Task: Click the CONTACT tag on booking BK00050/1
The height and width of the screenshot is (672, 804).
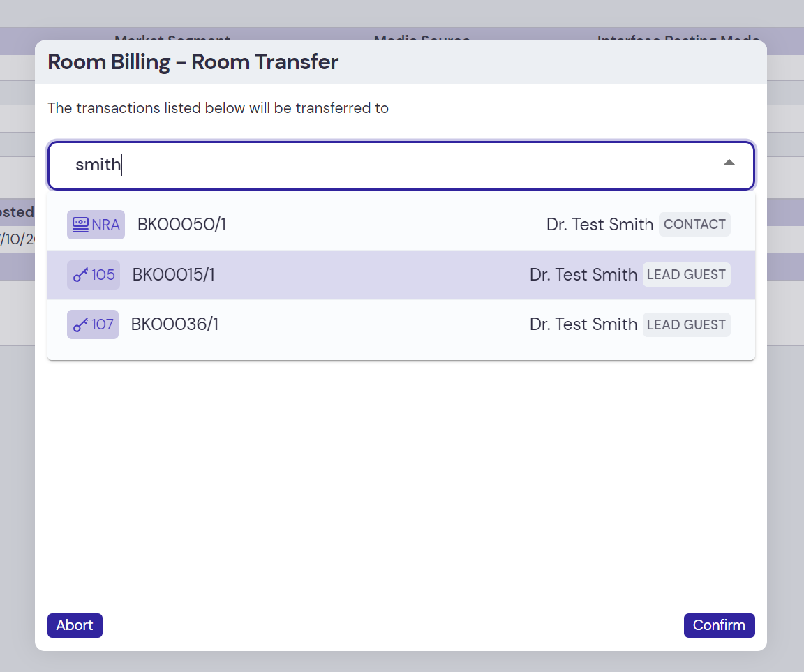Action: pyautogui.click(x=694, y=225)
